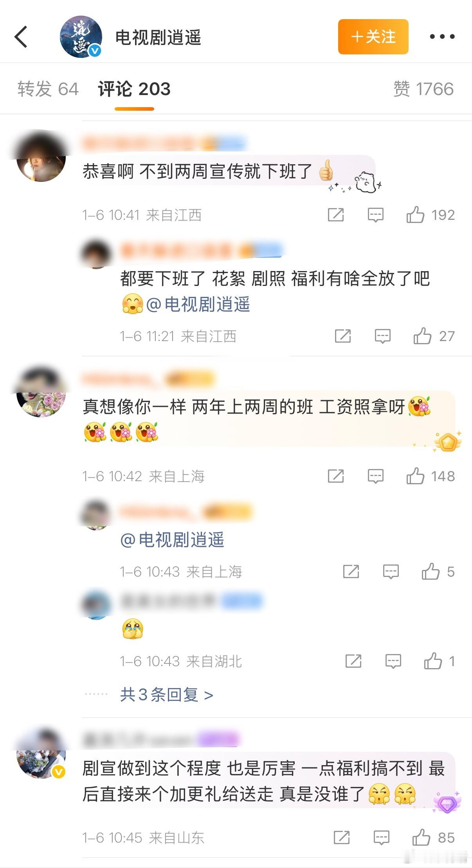This screenshot has height=868, width=472.
Task: Repost the 1-6 10:43 Hubei reply
Action: [353, 661]
